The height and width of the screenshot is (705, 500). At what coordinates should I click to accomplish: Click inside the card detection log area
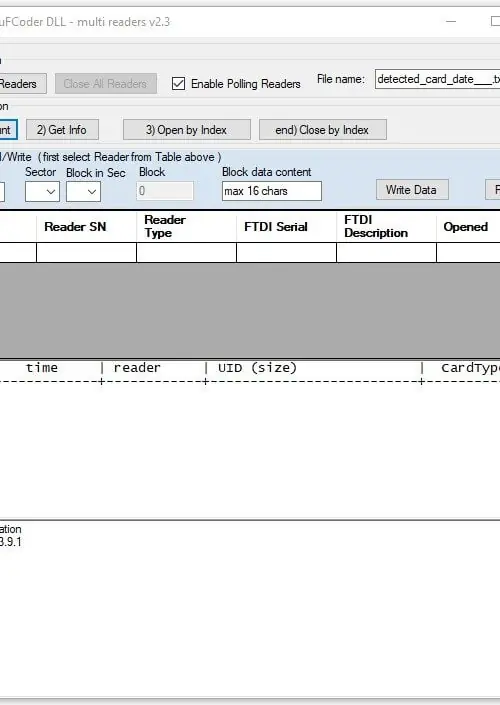point(250,450)
